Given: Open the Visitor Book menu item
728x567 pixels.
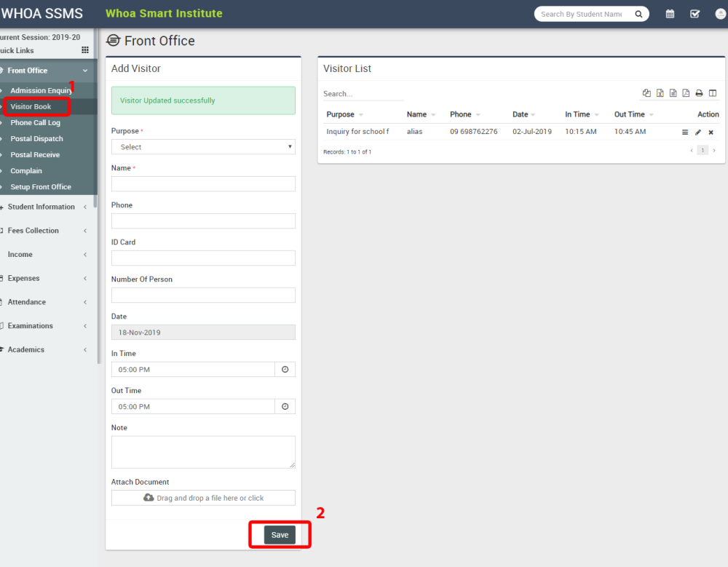Looking at the screenshot, I should pos(36,106).
